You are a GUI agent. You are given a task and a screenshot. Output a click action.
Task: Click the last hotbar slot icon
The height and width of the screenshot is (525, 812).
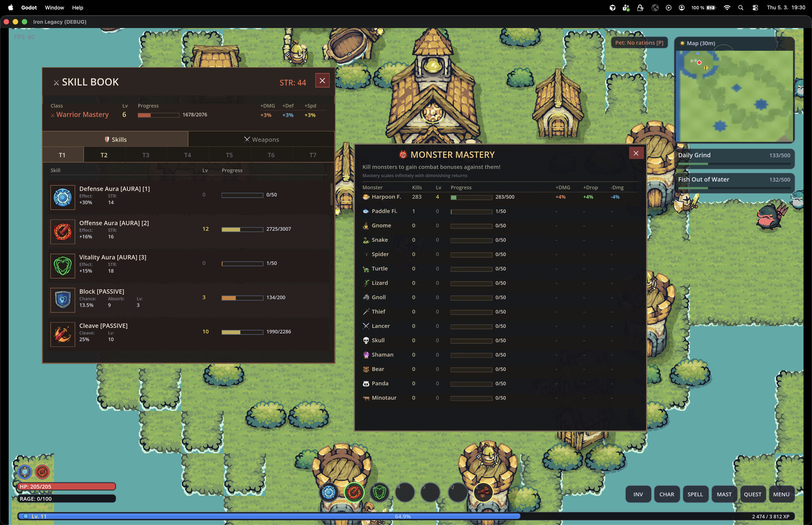(483, 492)
